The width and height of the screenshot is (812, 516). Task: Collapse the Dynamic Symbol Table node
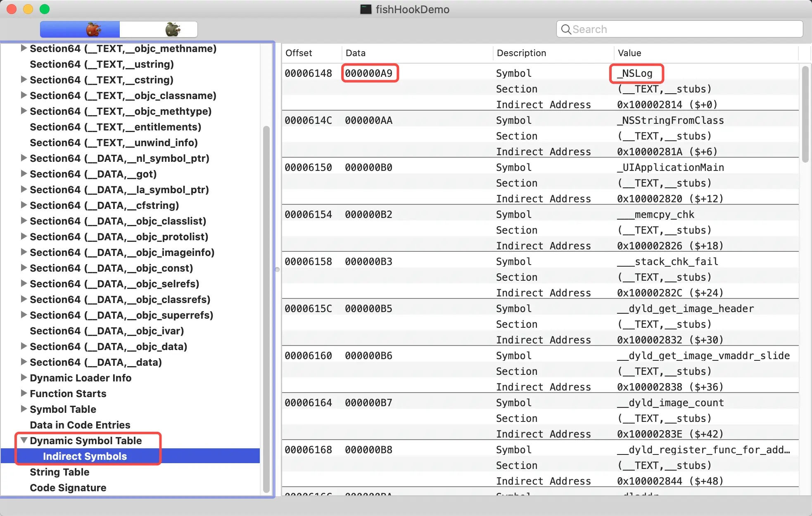click(24, 440)
